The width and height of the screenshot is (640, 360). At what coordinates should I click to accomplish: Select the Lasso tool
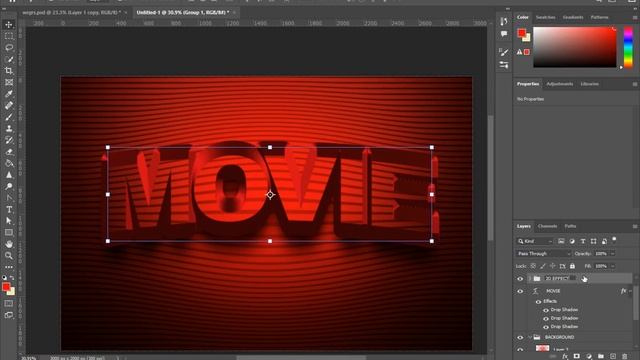(x=9, y=47)
